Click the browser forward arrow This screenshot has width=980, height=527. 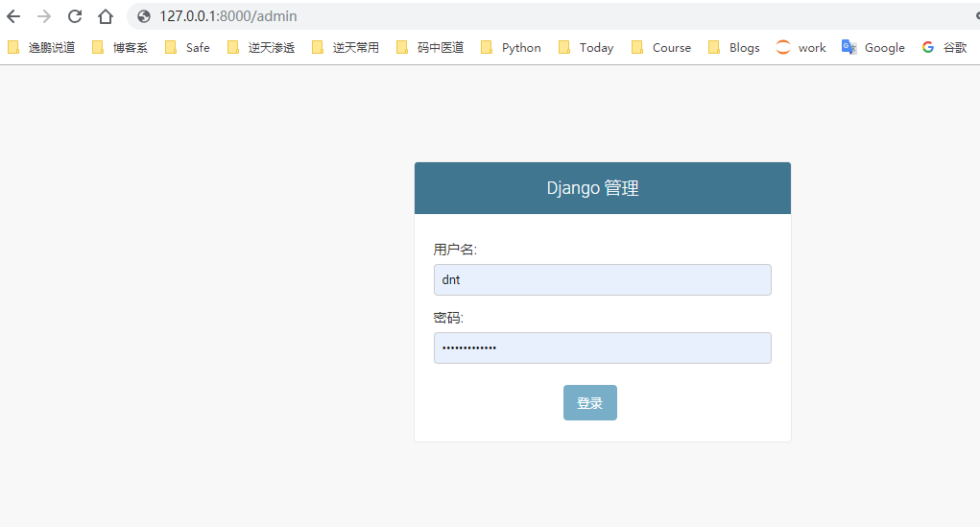click(x=44, y=16)
